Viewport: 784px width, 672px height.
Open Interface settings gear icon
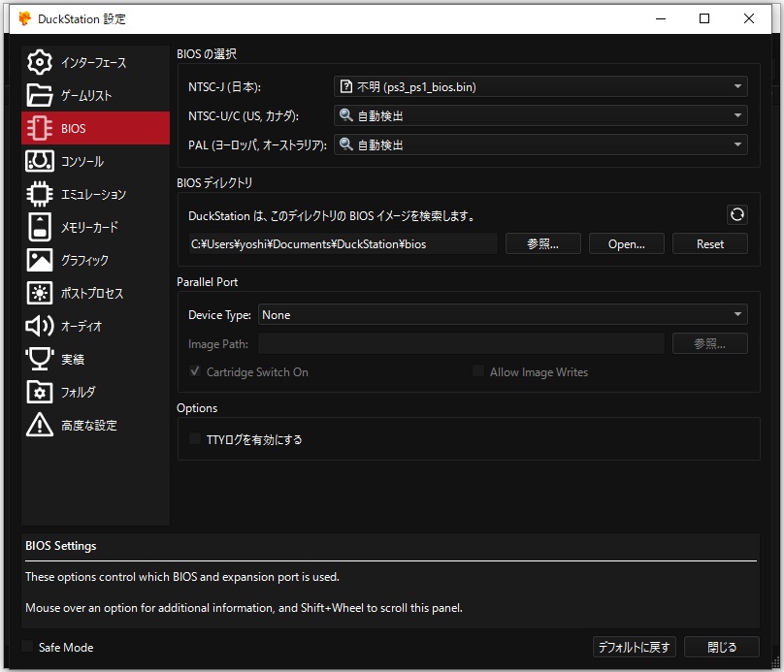click(x=40, y=62)
